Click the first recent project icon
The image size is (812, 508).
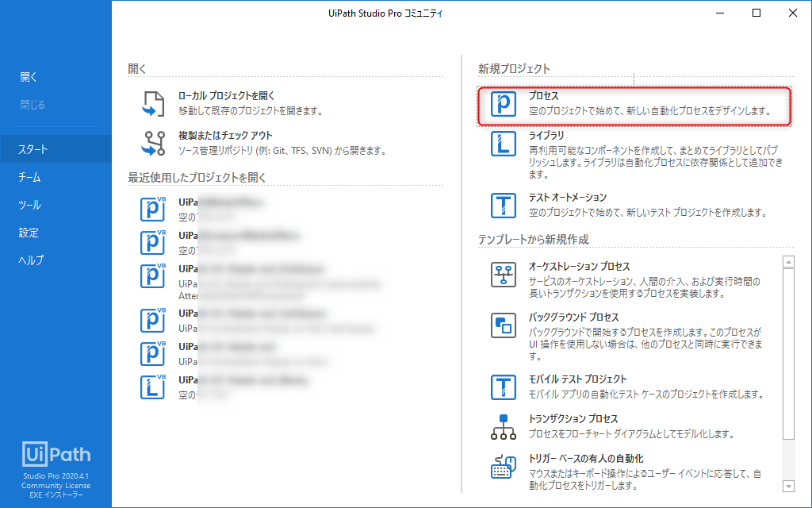(153, 209)
